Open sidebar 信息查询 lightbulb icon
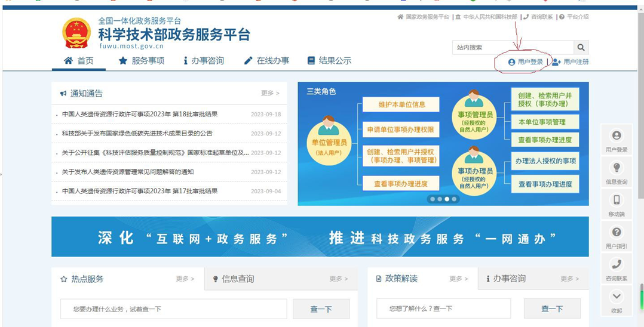Image resolution: width=644 pixels, height=327 pixels. (617, 168)
